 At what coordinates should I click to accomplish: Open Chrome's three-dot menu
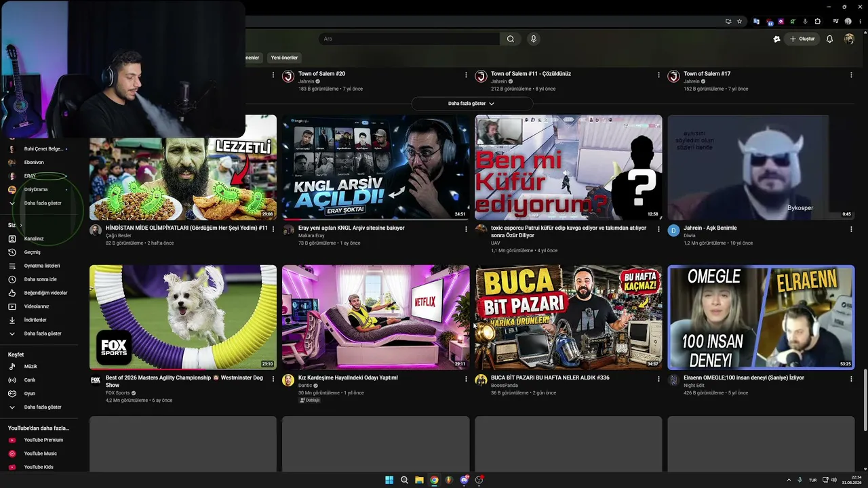(860, 21)
